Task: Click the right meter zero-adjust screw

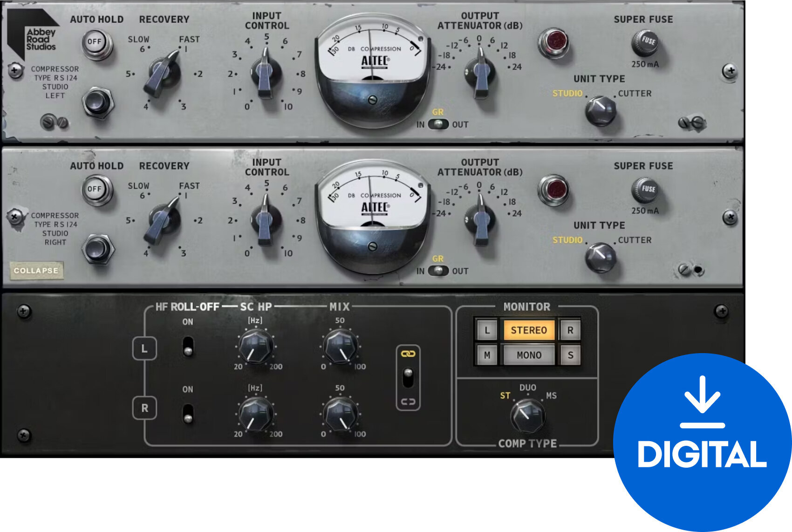Action: tap(372, 246)
